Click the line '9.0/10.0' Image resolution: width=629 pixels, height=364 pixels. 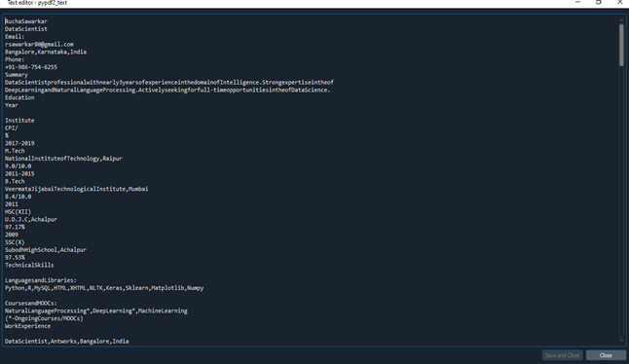click(18, 166)
